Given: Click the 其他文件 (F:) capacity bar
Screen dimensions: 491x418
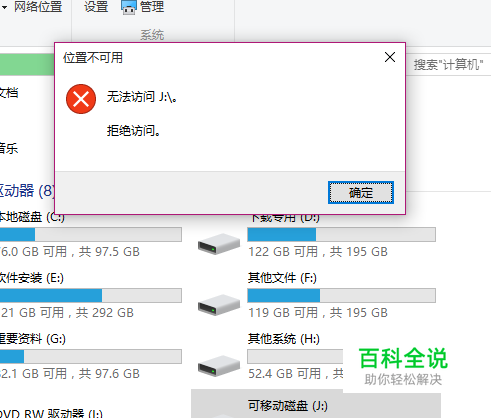Looking at the screenshot, I should pos(341,296).
